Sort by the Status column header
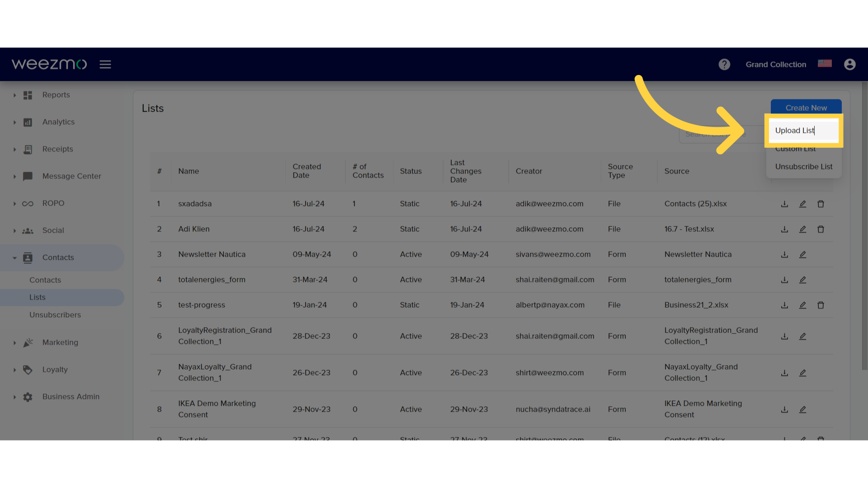Viewport: 868px width, 488px height. [x=410, y=171]
